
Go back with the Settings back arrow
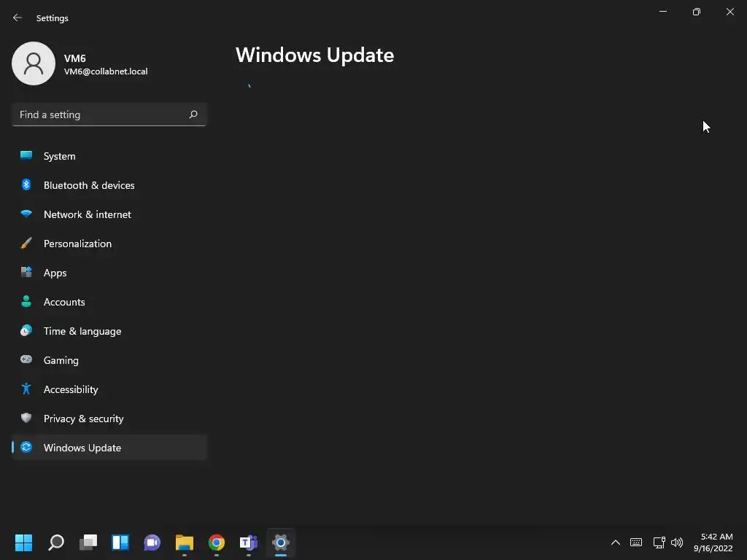18,17
